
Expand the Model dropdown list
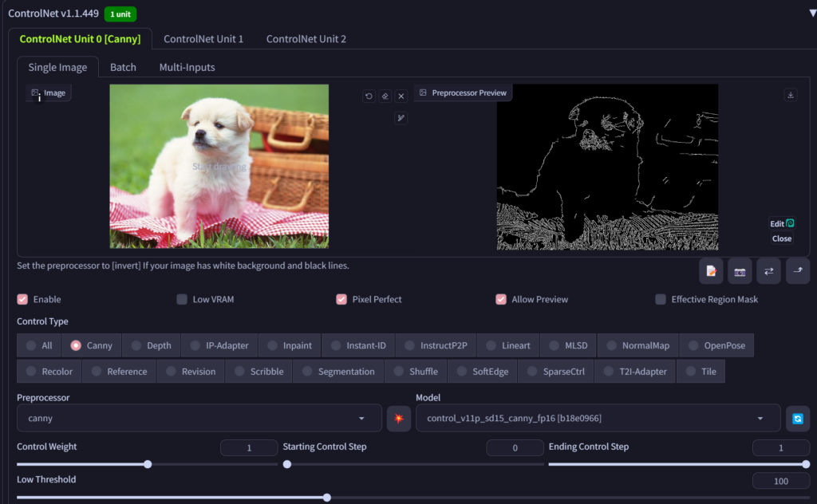[x=598, y=418]
